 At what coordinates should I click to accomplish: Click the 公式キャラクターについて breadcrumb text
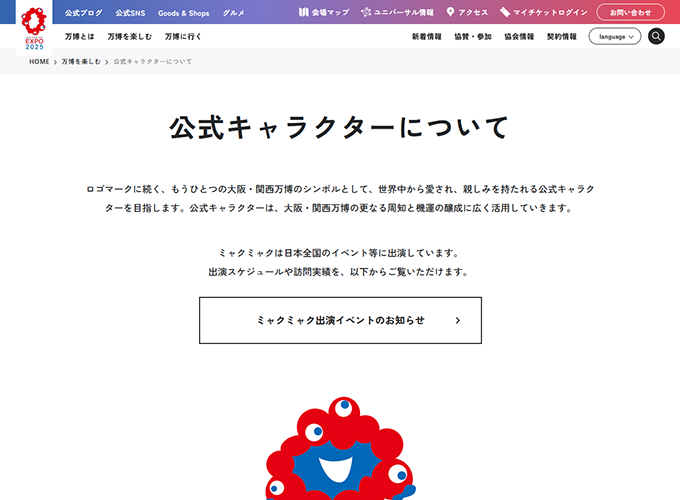tap(152, 62)
